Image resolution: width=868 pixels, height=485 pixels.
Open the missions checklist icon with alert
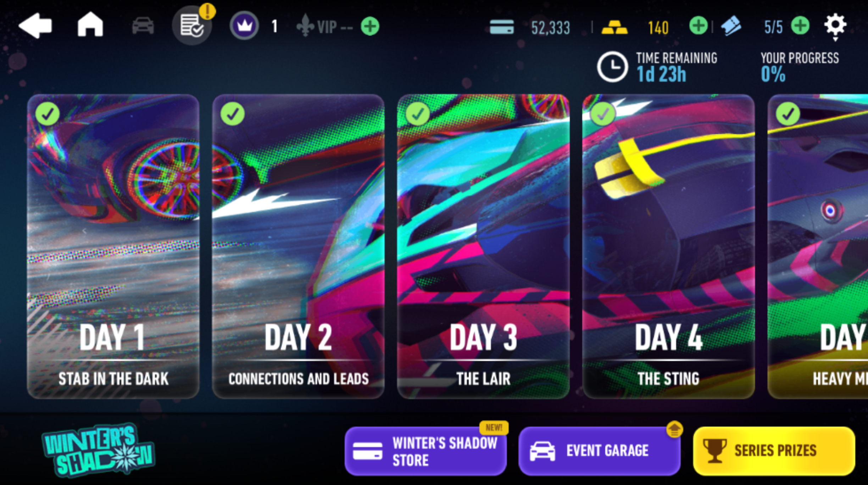pos(192,25)
